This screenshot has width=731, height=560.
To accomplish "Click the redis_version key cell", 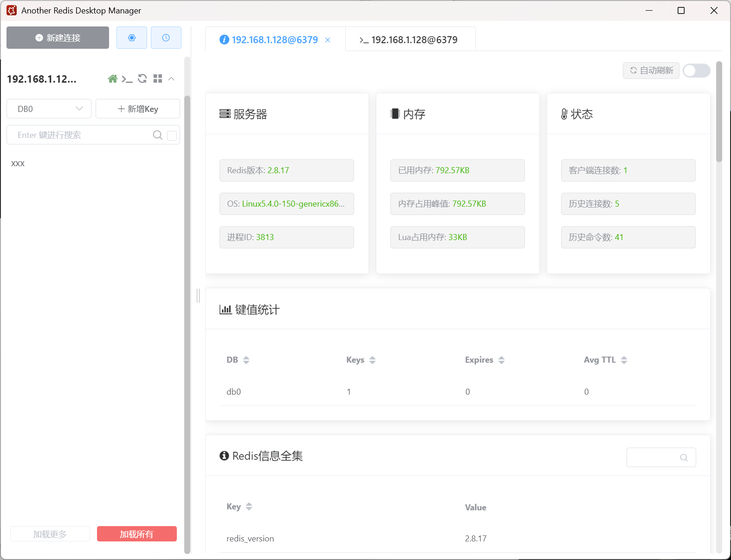I will (250, 539).
